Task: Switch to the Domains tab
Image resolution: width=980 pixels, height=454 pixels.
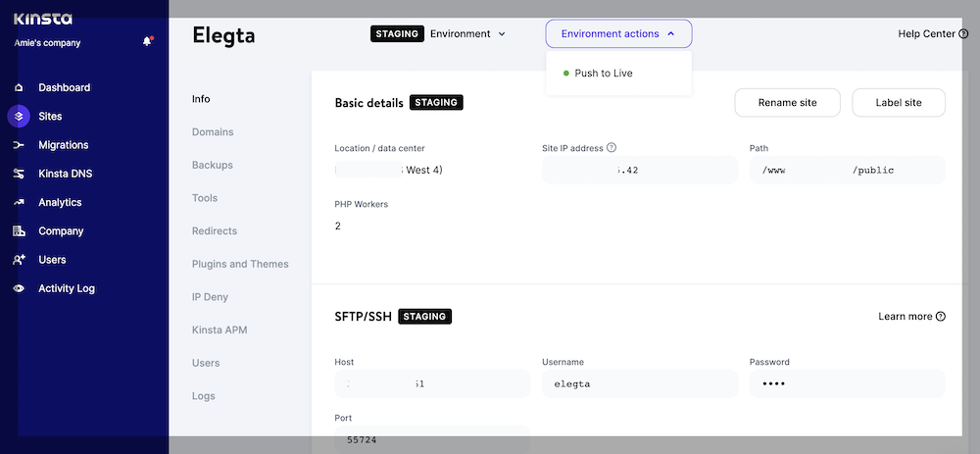Action: tap(213, 132)
